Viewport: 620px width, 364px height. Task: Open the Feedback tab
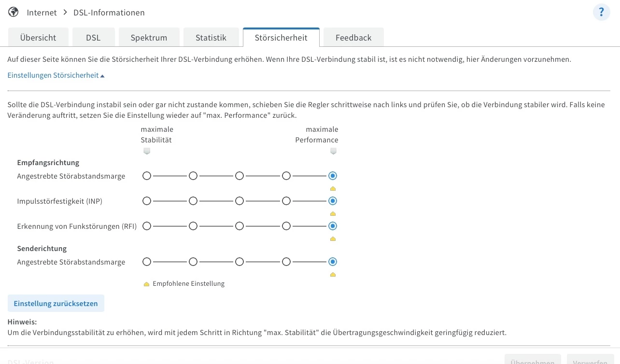(353, 38)
